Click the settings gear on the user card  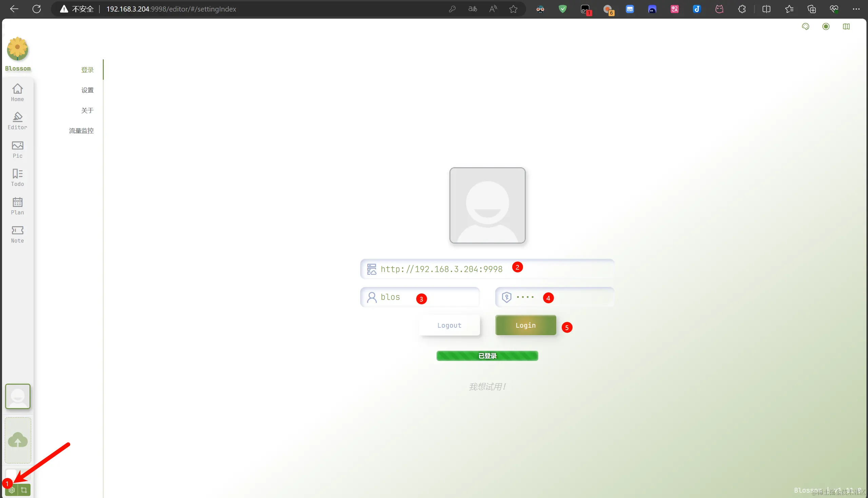point(11,490)
